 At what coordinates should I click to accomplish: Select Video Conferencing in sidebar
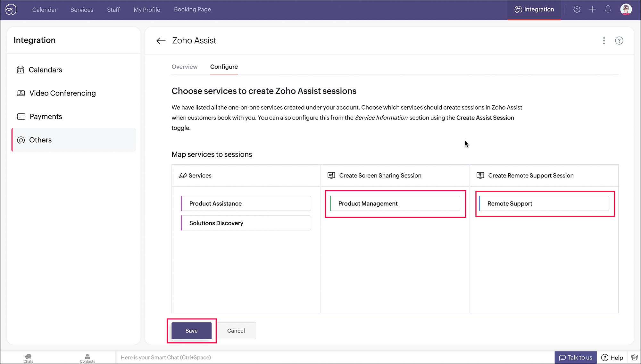pos(74,93)
